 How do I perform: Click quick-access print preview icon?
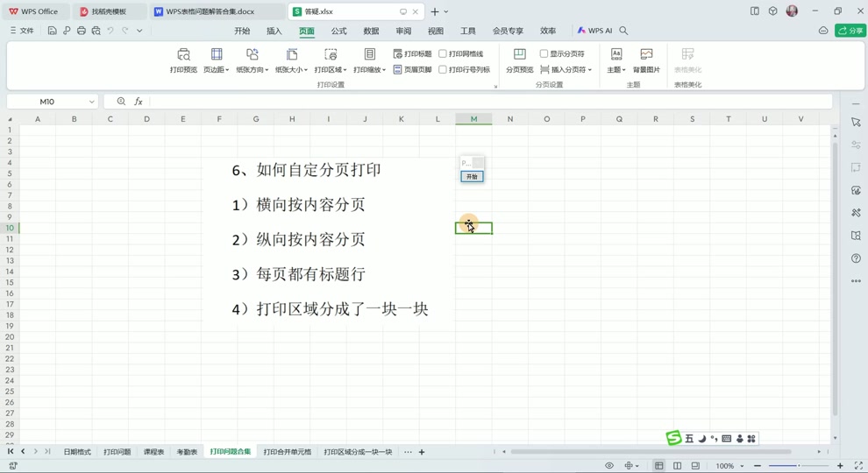(x=96, y=31)
